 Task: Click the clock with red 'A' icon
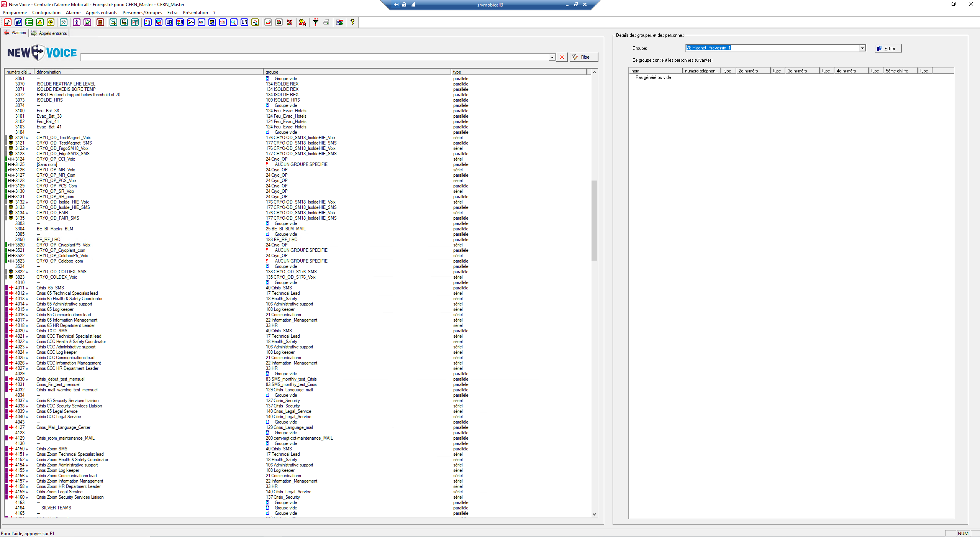[x=303, y=22]
